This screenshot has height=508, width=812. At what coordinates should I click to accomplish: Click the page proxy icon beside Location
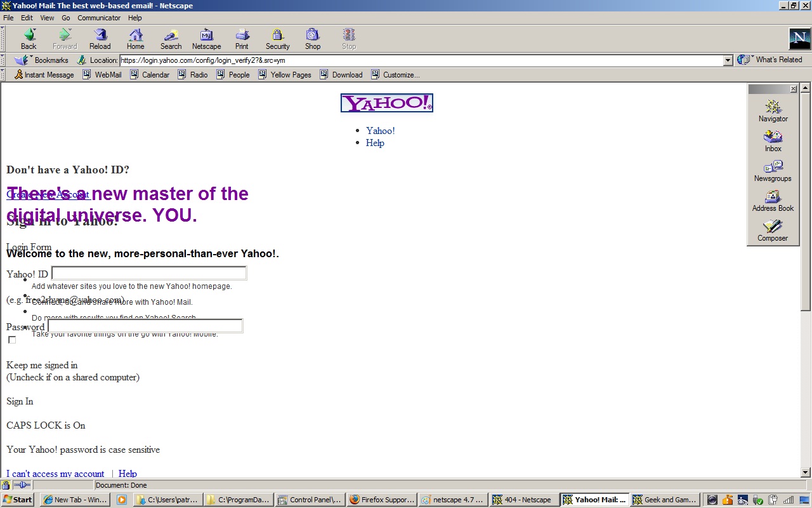pos(82,60)
